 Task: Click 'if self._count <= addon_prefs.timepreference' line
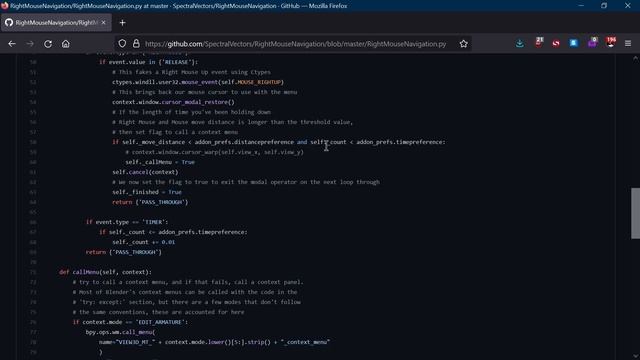click(173, 232)
